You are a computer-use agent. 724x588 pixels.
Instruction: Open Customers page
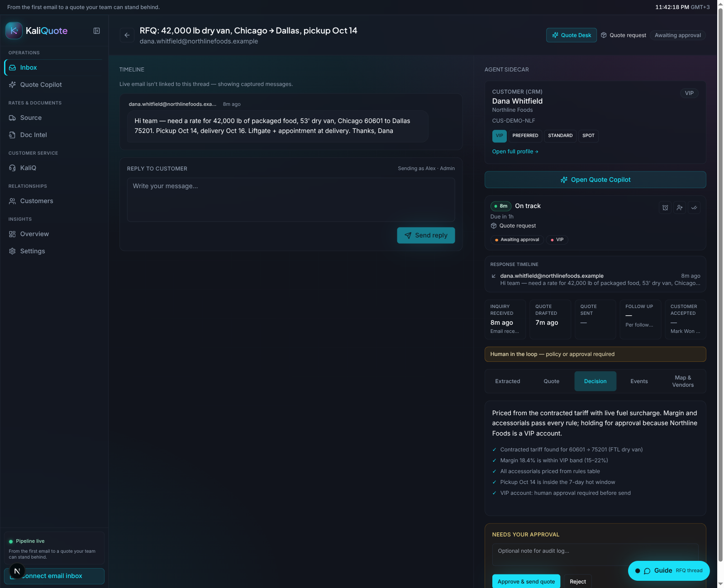coord(54,201)
